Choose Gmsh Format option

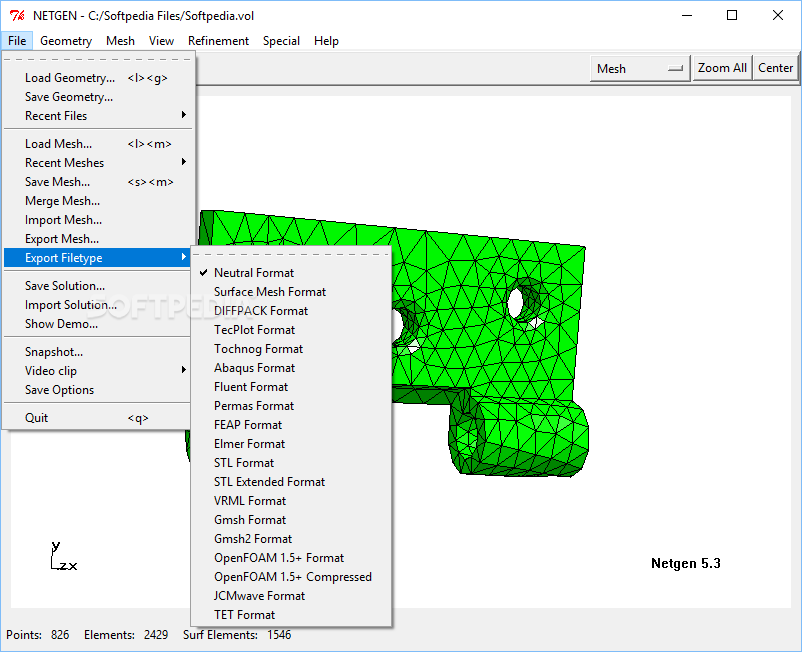pos(291,519)
